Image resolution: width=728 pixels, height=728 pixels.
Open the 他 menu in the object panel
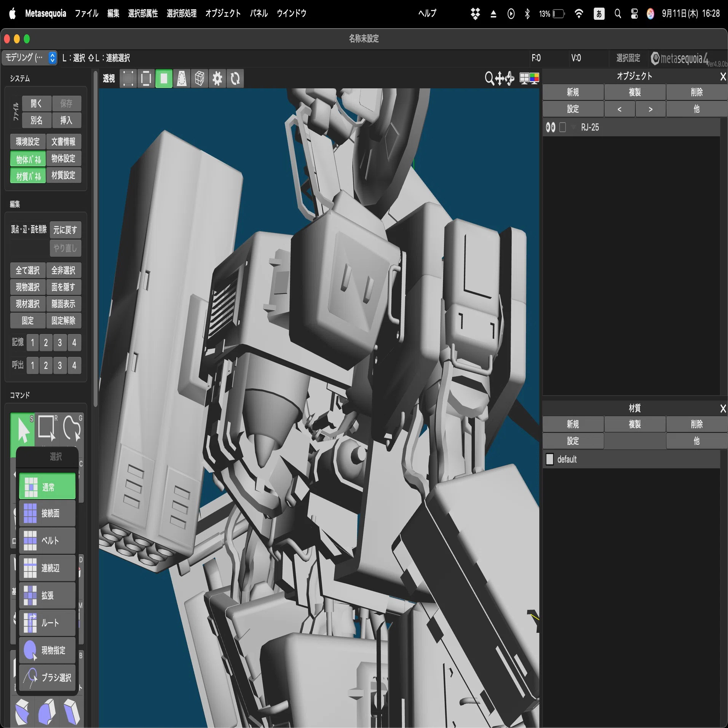pos(696,109)
